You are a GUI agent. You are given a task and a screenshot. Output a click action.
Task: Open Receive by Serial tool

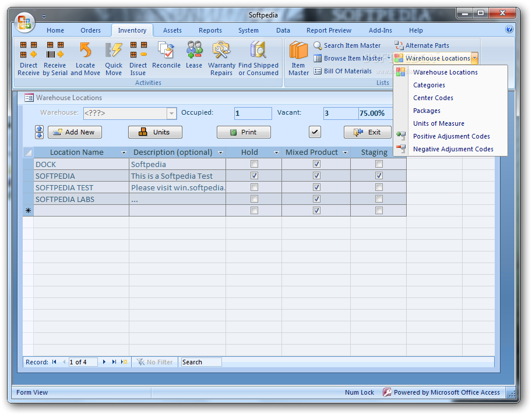(x=55, y=58)
